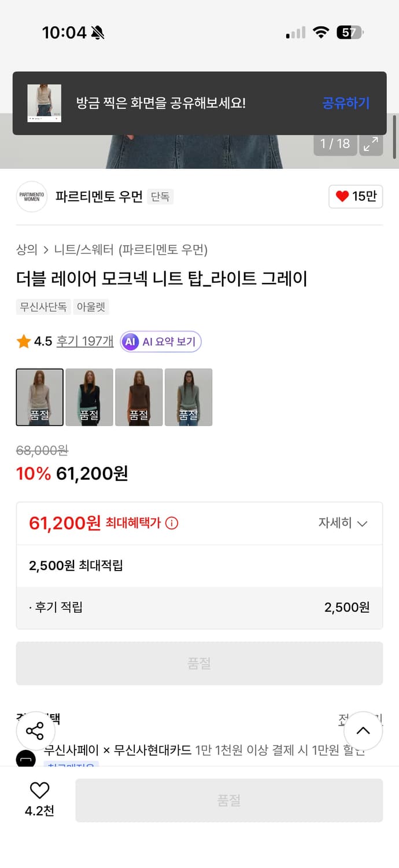Expand the product image to fullscreen
Image resolution: width=399 pixels, height=868 pixels.
point(371,144)
